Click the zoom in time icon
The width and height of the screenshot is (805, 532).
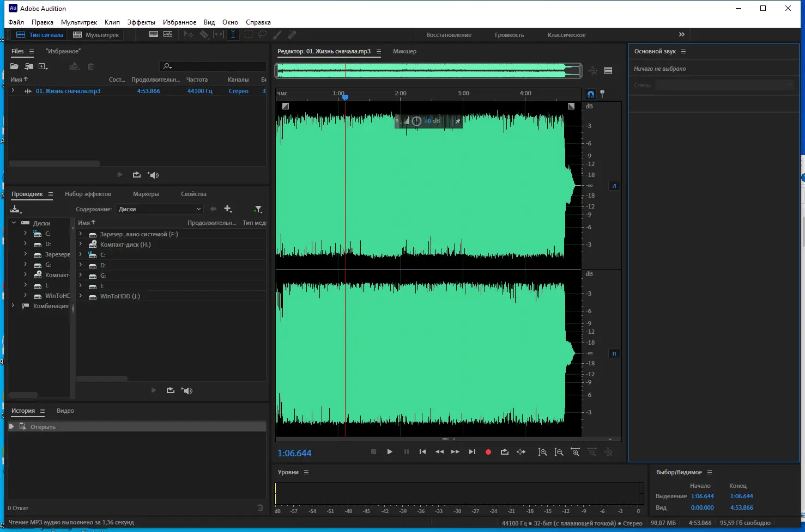[575, 452]
